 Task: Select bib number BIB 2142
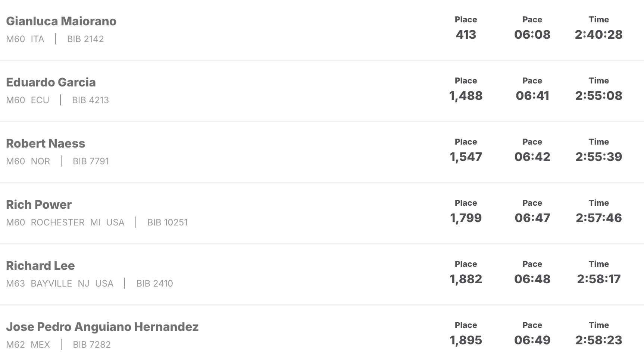click(85, 39)
